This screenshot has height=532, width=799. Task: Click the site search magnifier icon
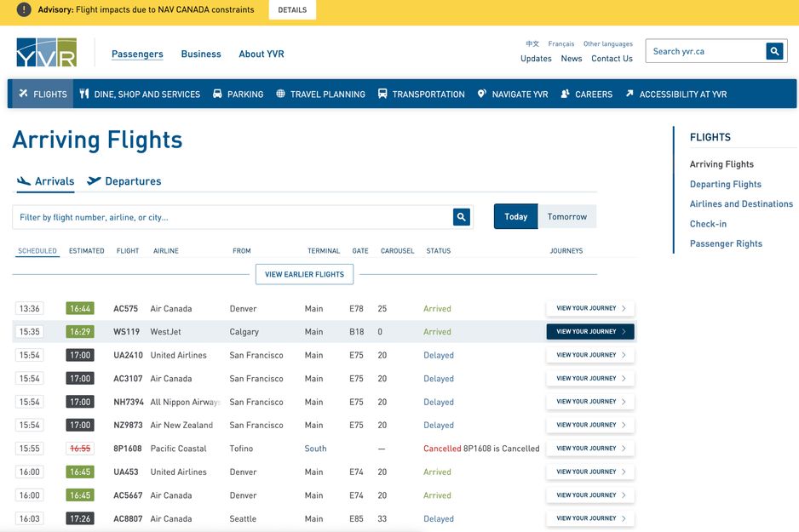(774, 51)
